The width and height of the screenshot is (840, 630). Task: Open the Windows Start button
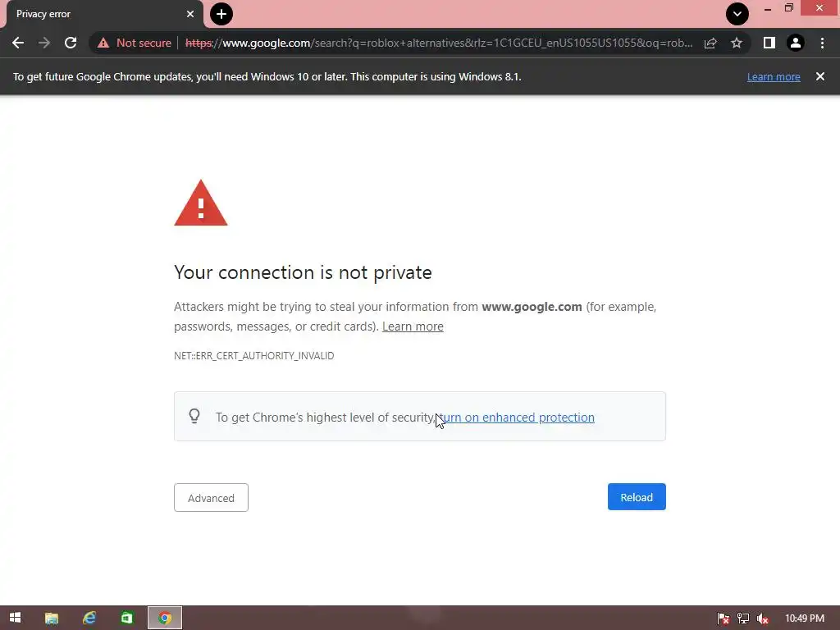tap(15, 618)
